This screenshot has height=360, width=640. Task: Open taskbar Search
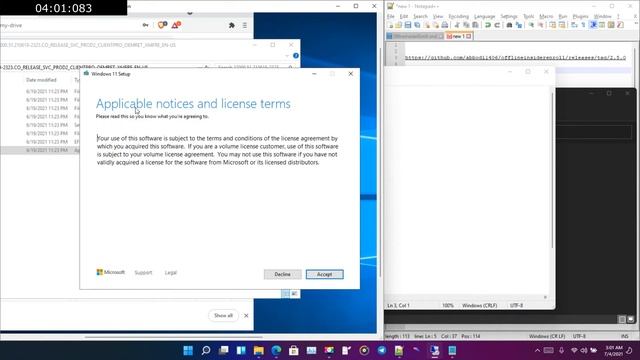[206, 350]
